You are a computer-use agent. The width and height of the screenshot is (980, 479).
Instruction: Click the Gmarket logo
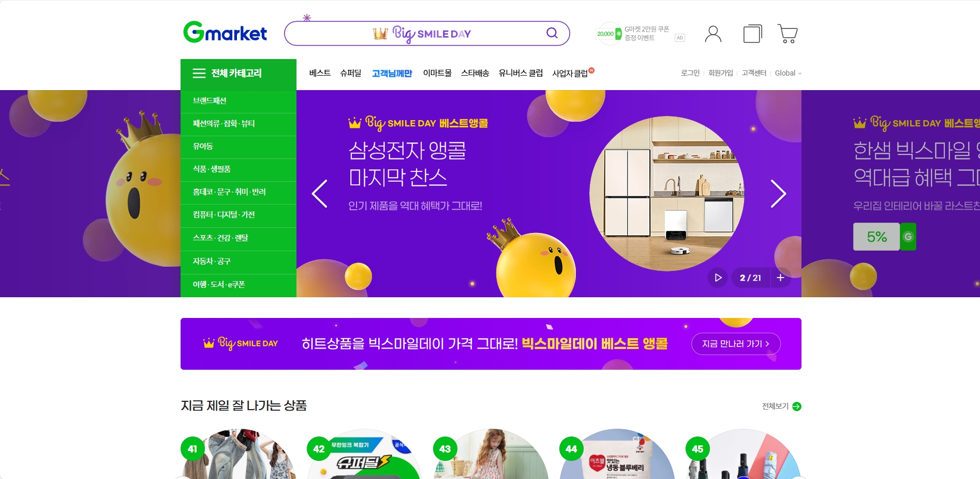pyautogui.click(x=225, y=32)
